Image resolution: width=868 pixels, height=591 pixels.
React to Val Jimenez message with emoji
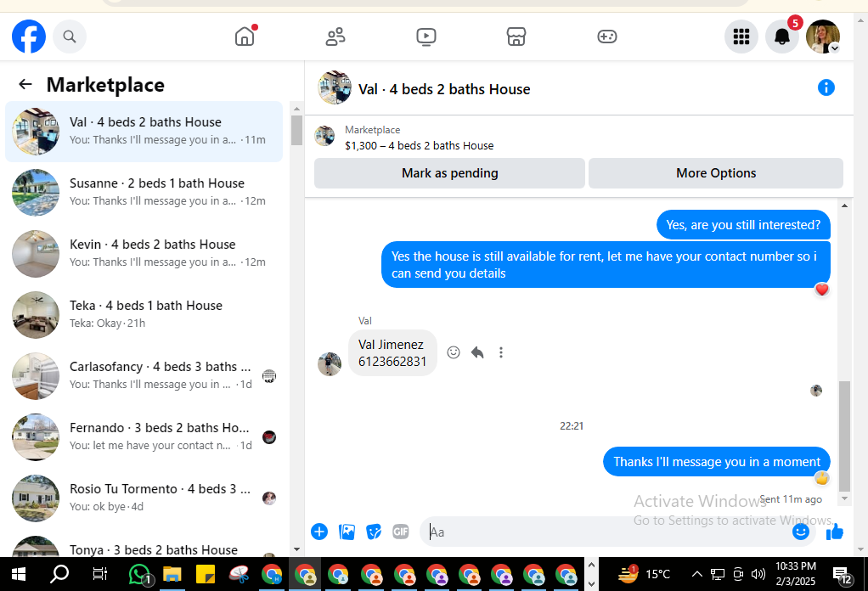[x=454, y=352]
